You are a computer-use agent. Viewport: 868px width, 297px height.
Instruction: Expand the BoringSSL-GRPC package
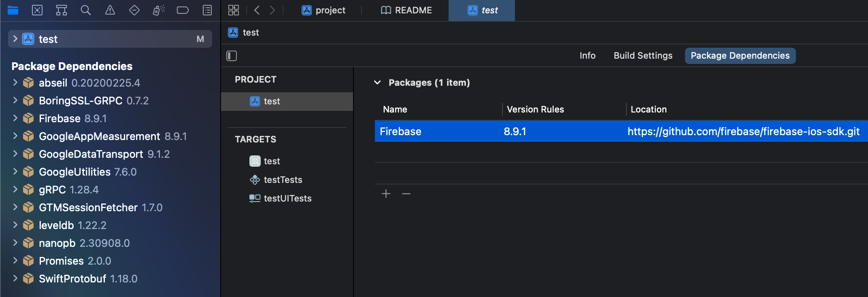[x=15, y=100]
